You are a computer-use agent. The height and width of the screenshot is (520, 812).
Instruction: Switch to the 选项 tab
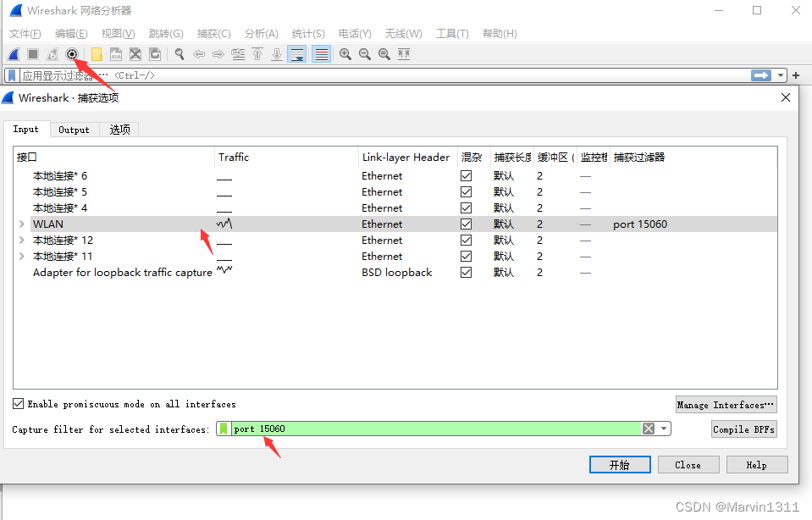coord(119,130)
